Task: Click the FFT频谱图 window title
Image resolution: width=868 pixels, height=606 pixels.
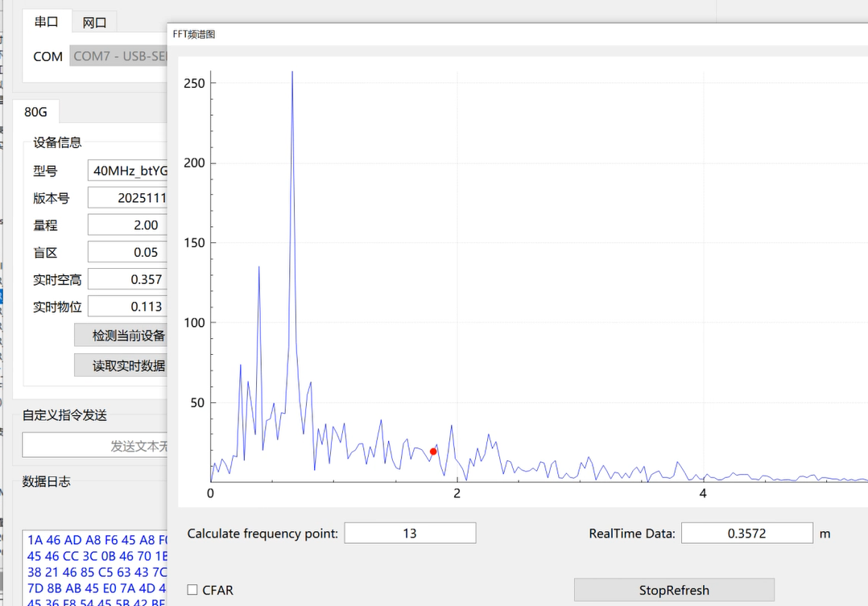Action: 194,35
